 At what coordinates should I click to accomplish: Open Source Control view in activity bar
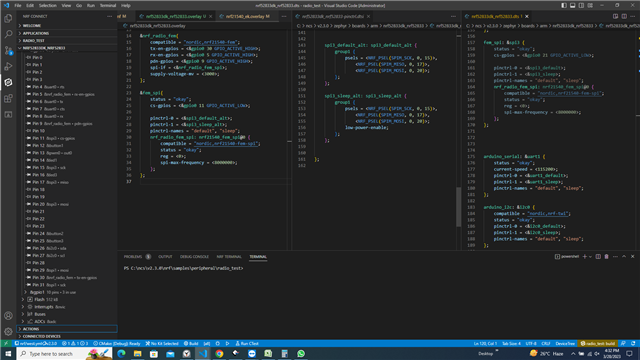click(x=8, y=50)
